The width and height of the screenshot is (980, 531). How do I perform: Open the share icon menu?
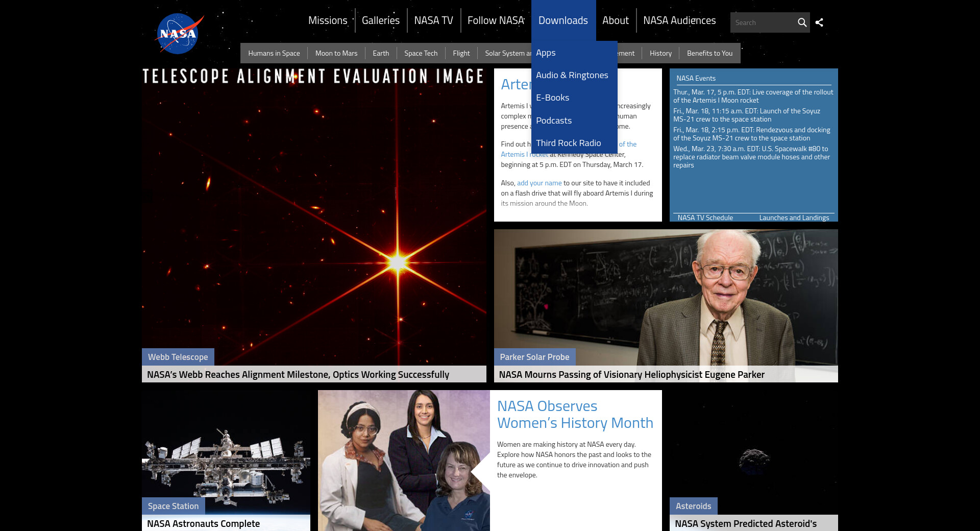(819, 22)
